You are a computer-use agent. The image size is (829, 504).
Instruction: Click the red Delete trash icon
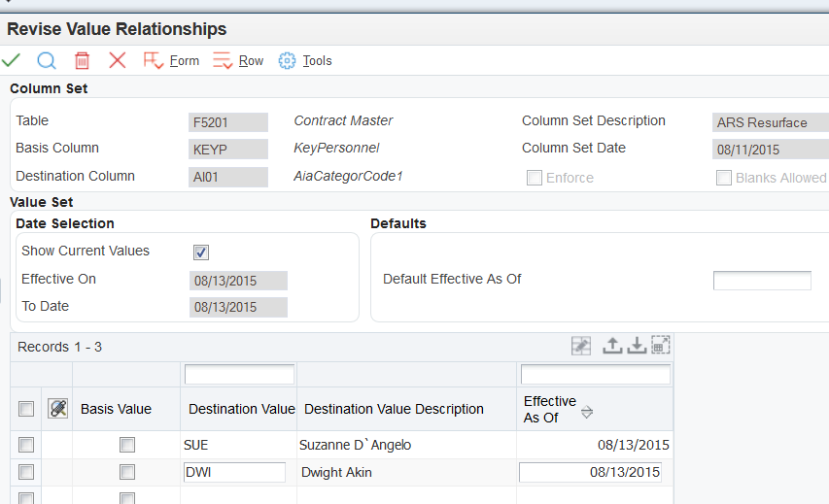tap(83, 60)
